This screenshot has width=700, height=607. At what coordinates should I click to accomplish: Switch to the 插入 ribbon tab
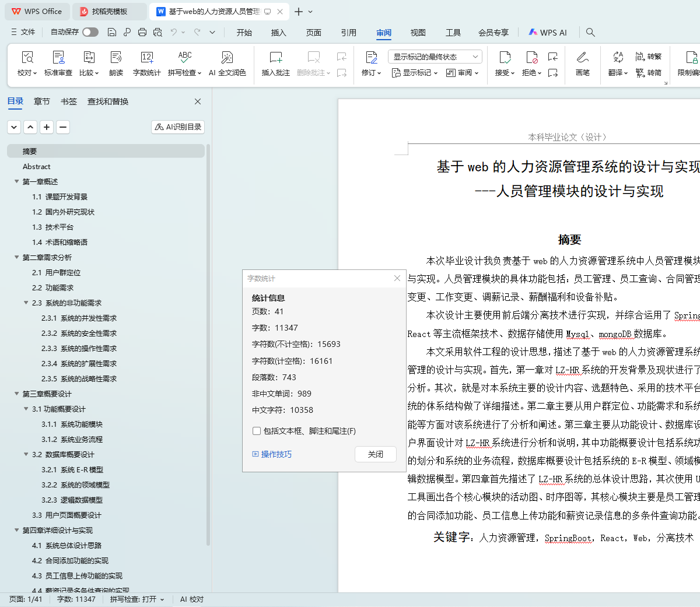(x=279, y=33)
